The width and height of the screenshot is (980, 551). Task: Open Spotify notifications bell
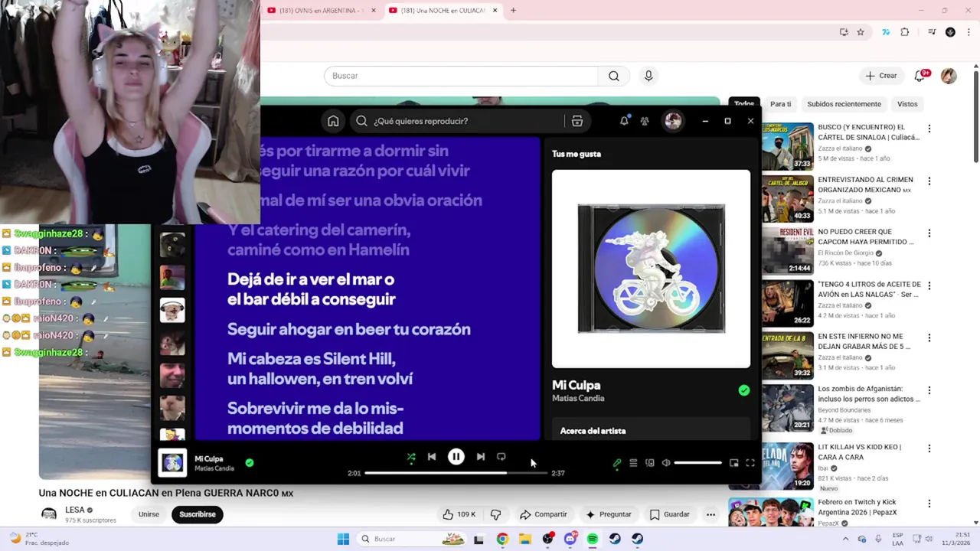(x=624, y=121)
